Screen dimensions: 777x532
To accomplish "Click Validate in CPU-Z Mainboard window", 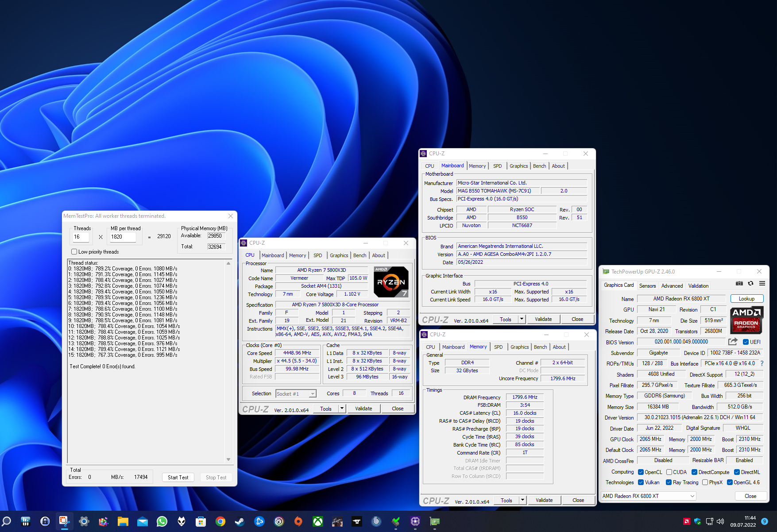I will [543, 319].
